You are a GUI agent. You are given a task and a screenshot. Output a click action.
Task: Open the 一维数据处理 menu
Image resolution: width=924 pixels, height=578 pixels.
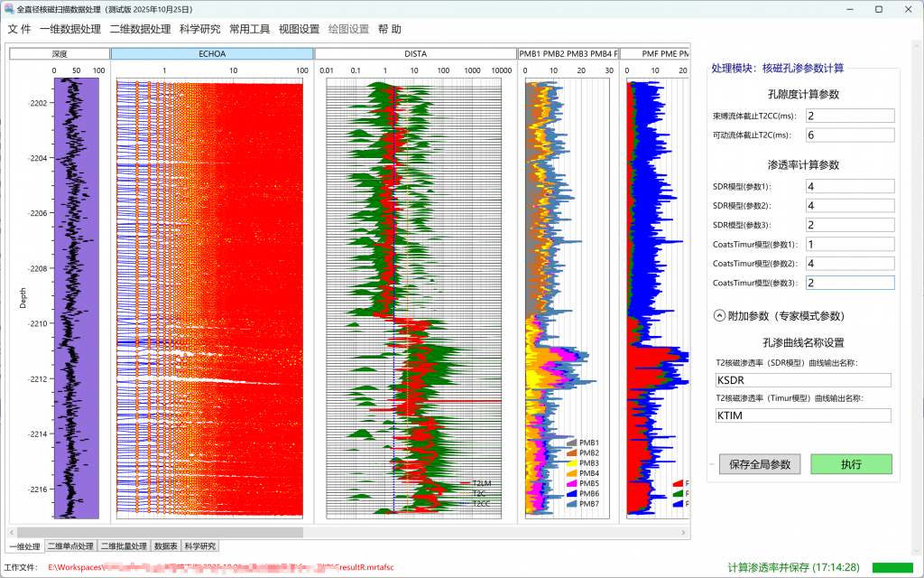[70, 29]
